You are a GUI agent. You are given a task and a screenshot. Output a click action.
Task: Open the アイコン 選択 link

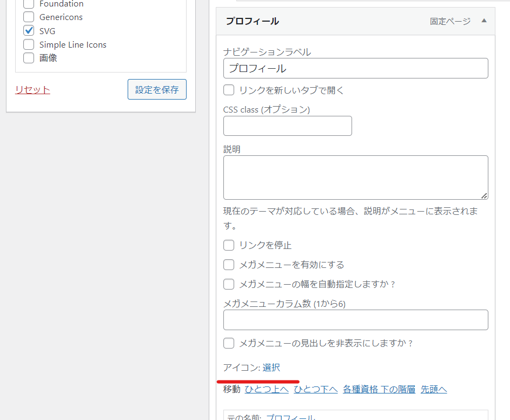coord(271,367)
